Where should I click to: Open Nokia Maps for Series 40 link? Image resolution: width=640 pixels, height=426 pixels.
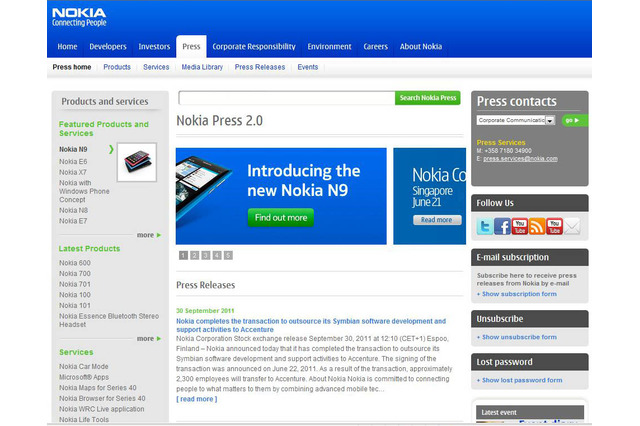click(x=98, y=388)
